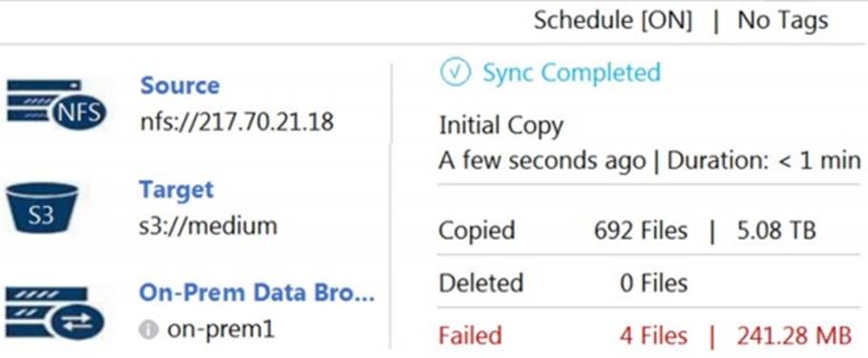Screen dimensions: 868x358
Task: Click the 5.08 TB copied size
Action: pyautogui.click(x=776, y=231)
